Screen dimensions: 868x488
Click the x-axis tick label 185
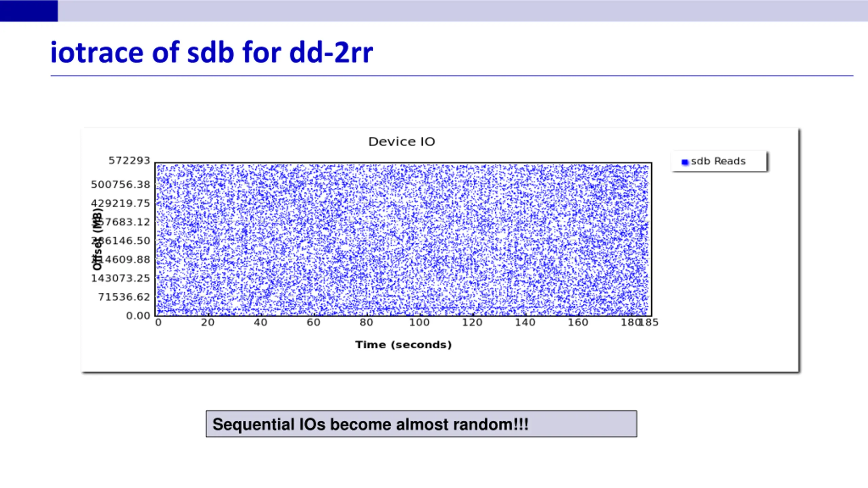(650, 322)
